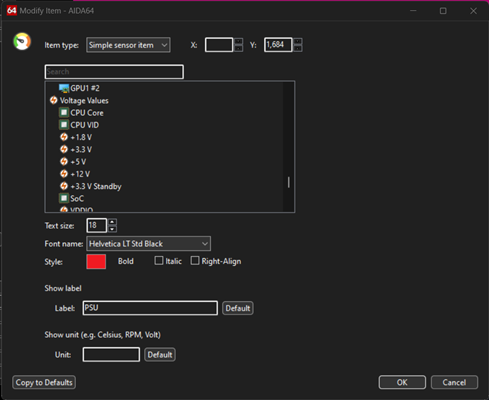Click the OK button

pos(402,382)
